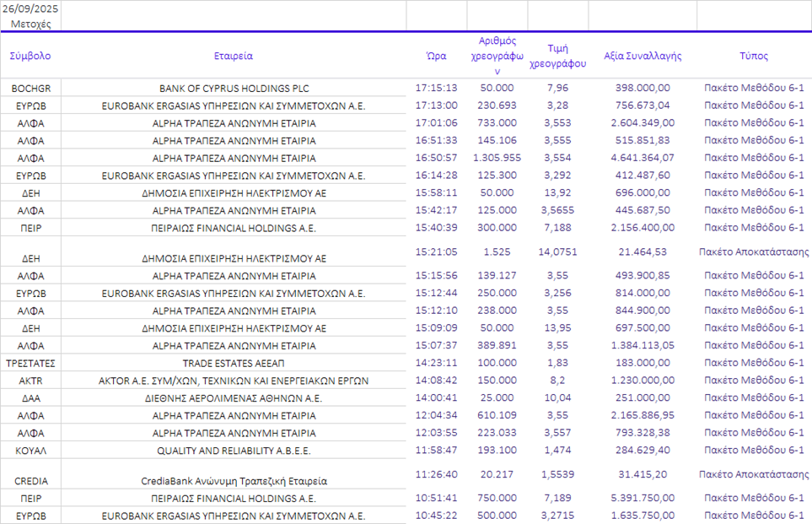Select TRADE ESTATES ΑΕΕΑΠ company cell

[x=234, y=363]
